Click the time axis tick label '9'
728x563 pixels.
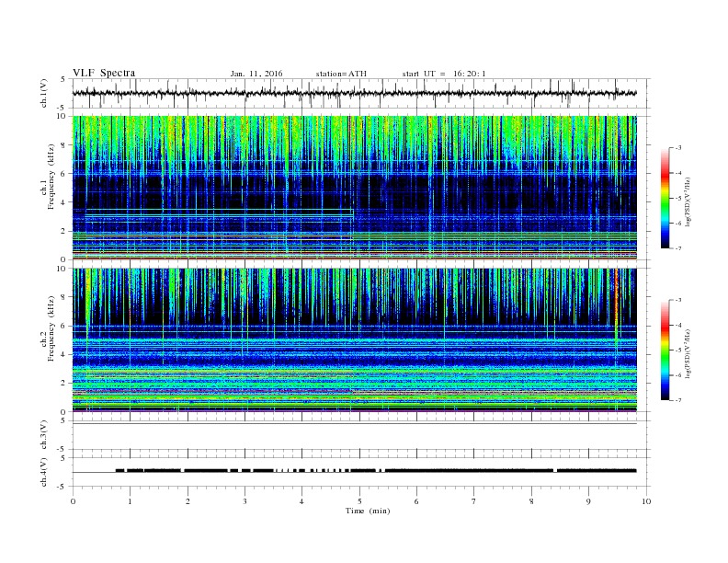588,501
